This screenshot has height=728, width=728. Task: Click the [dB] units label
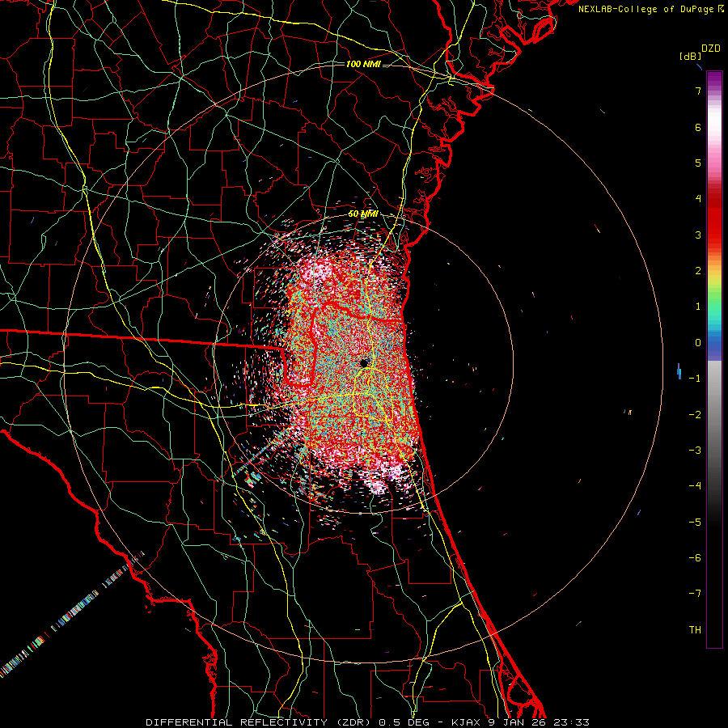(x=690, y=57)
